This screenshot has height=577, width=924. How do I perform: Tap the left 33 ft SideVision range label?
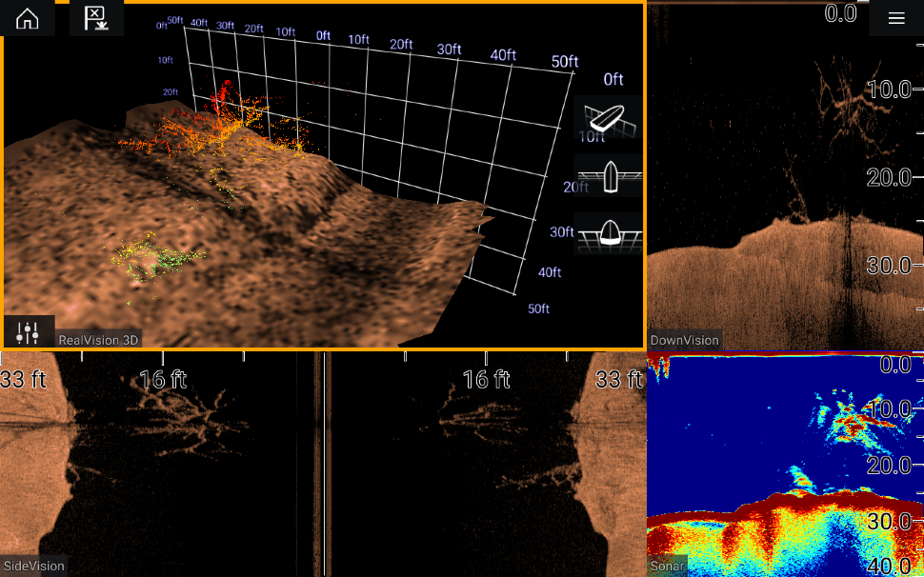[x=25, y=380]
